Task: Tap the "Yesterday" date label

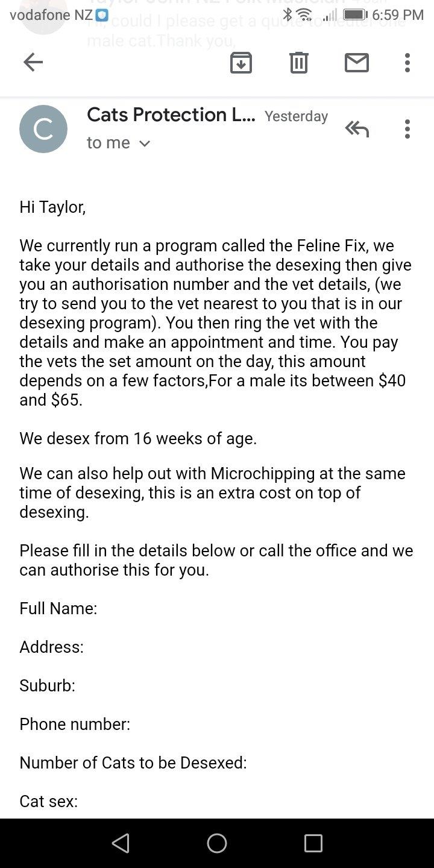Action: click(x=296, y=116)
